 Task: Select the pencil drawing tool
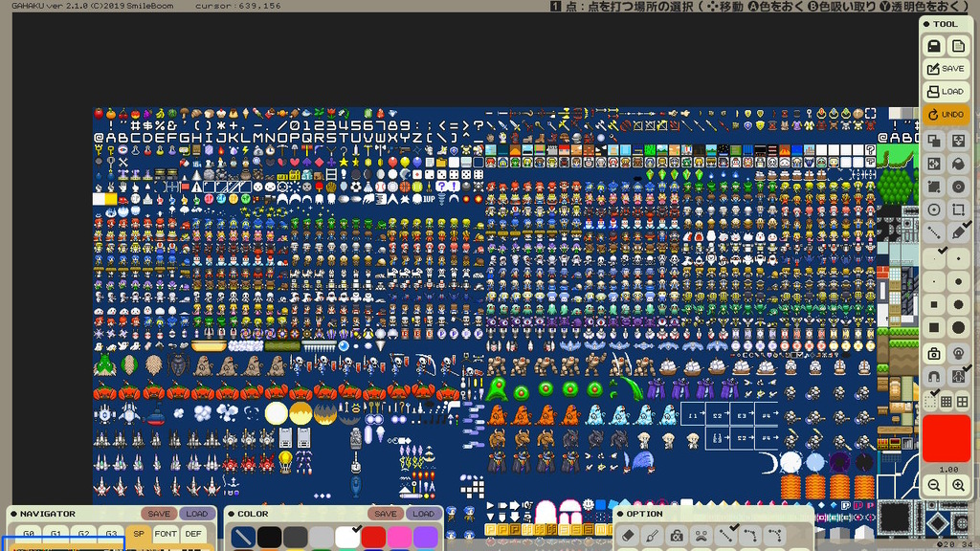tap(958, 232)
